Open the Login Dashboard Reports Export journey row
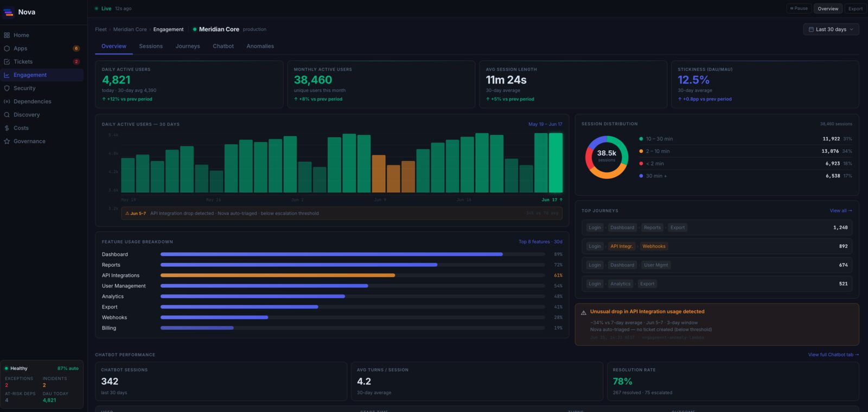 [717, 228]
